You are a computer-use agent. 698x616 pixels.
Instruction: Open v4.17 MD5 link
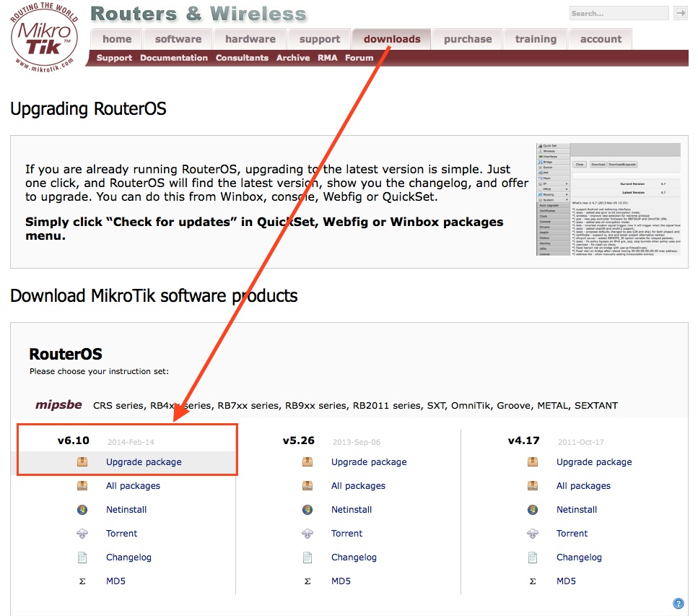(566, 581)
